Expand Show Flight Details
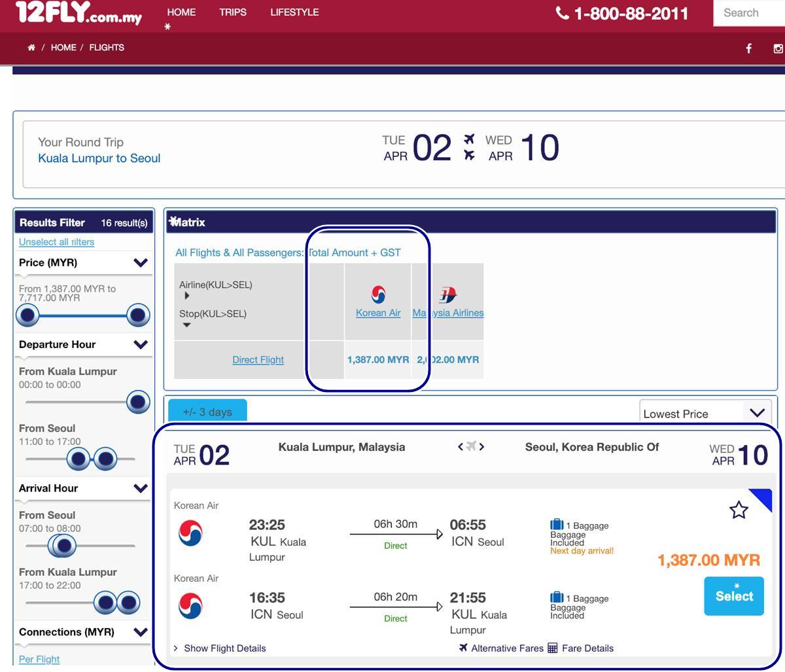Viewport: 785px width, 672px height. (x=220, y=648)
